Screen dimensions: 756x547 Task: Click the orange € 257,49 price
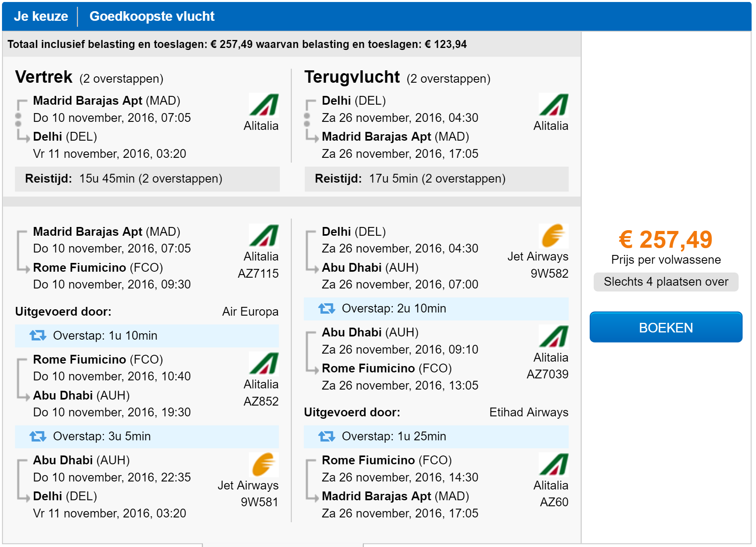pos(666,240)
